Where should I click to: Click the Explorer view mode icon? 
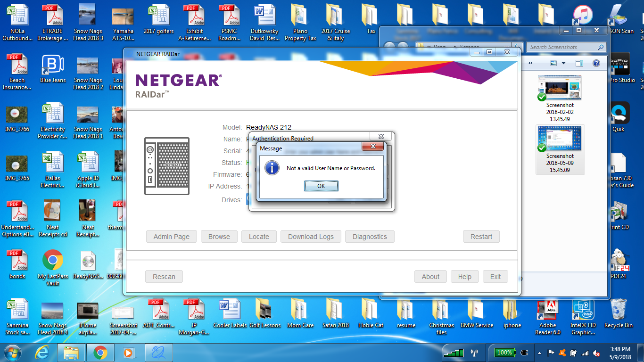554,63
